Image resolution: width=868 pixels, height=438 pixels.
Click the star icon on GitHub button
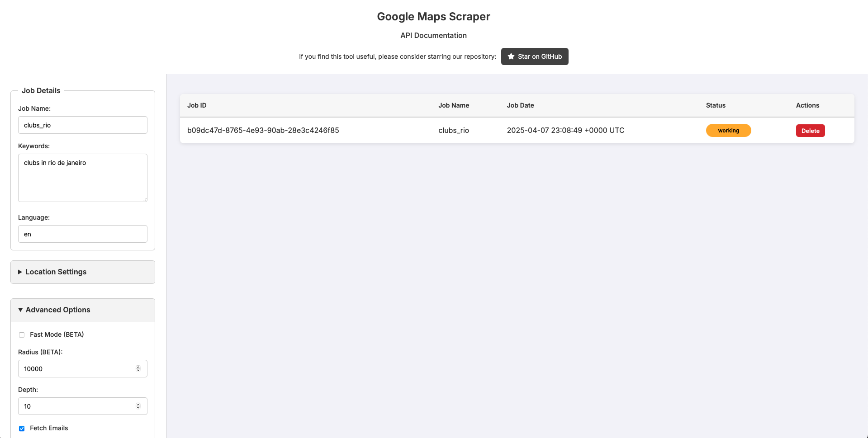(511, 57)
